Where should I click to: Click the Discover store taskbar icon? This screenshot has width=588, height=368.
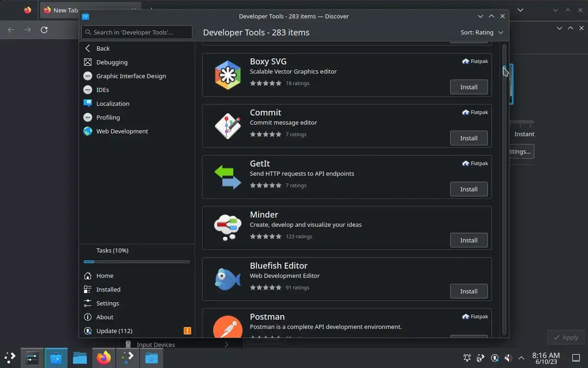(x=56, y=357)
